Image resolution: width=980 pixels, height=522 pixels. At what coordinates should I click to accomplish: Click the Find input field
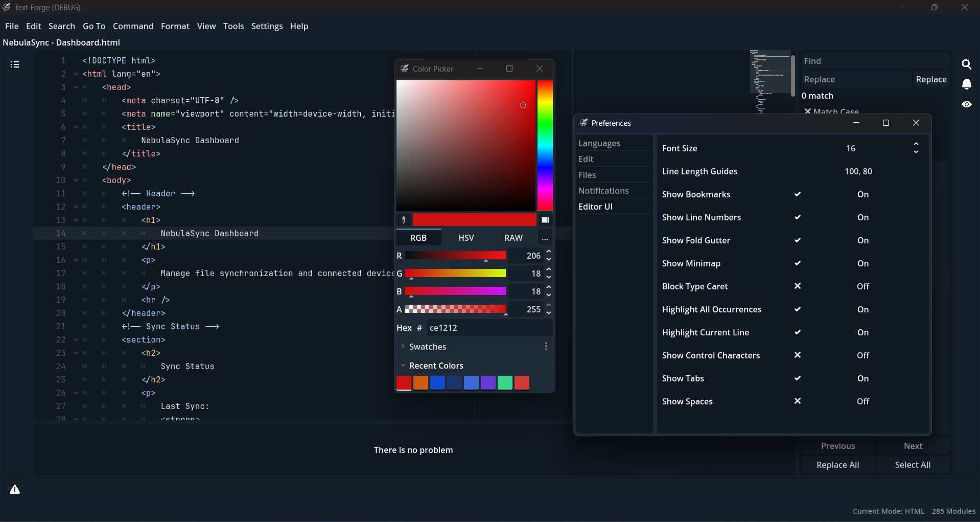pyautogui.click(x=875, y=61)
